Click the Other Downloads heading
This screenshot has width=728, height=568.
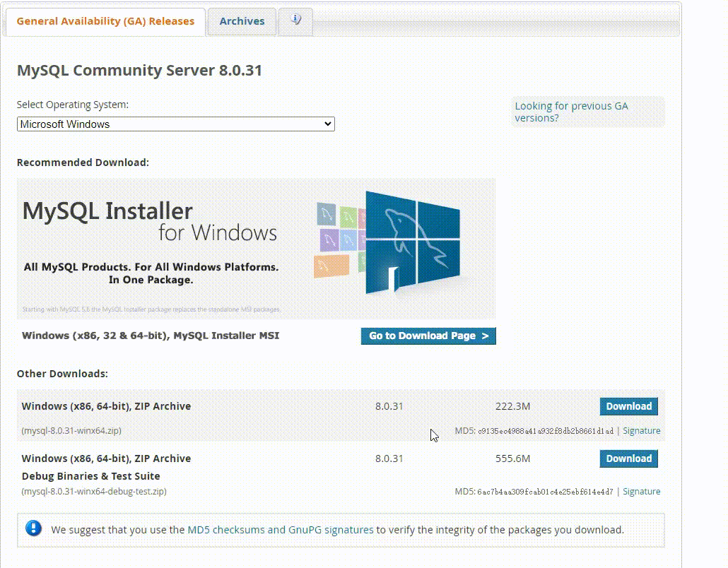pos(62,374)
